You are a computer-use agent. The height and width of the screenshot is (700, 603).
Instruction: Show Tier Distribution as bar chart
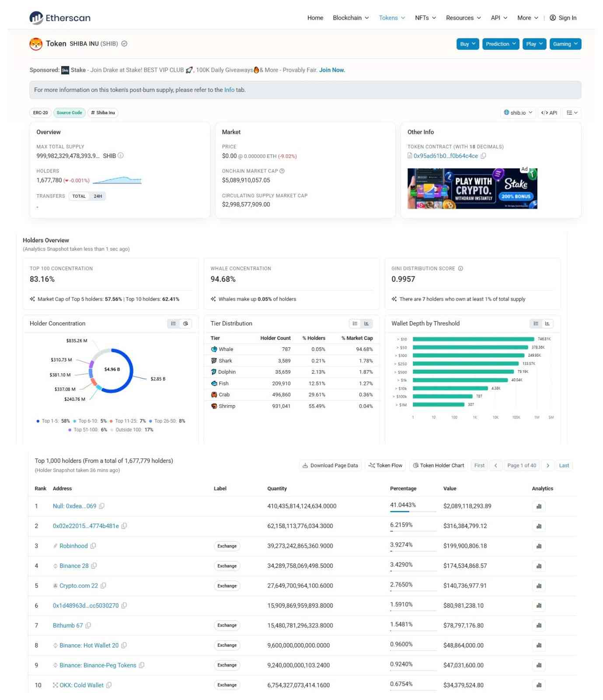click(x=366, y=323)
